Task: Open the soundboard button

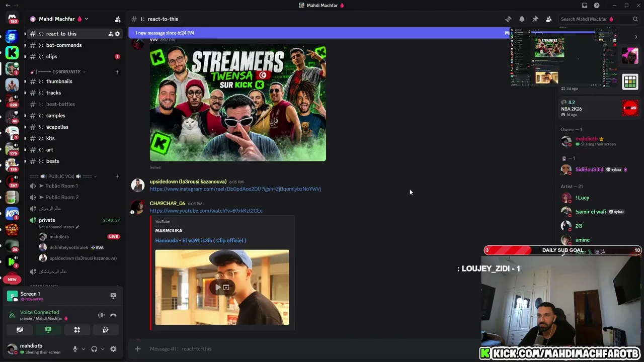Action: [x=106, y=330]
